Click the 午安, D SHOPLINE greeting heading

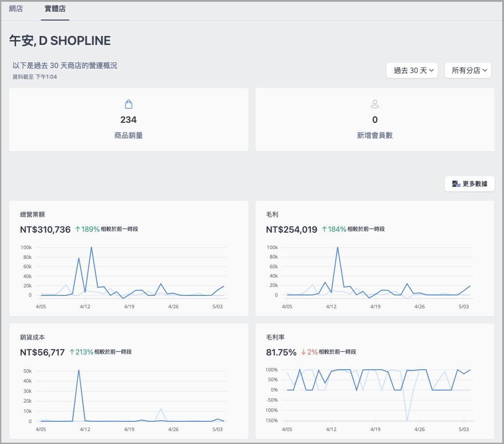point(60,41)
